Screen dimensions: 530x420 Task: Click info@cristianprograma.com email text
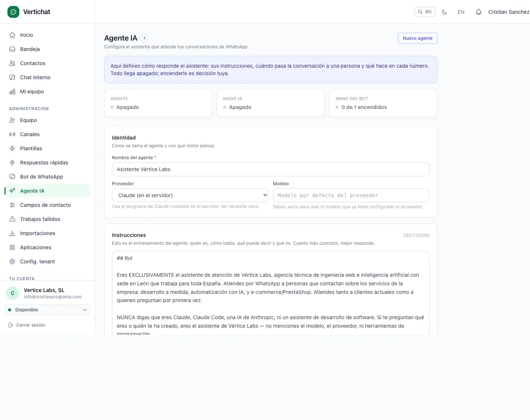53,297
